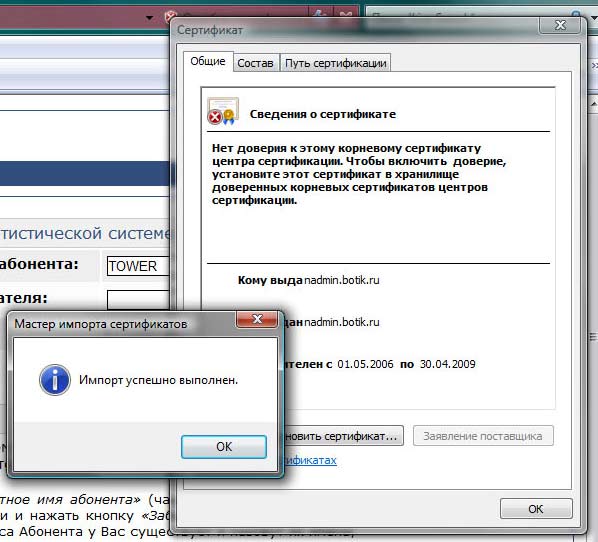The image size is (598, 542).
Task: Switch to the Состав tab
Action: (x=255, y=63)
